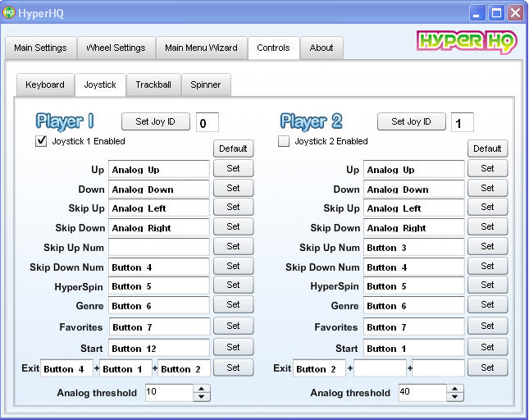The height and width of the screenshot is (420, 529).
Task: Set Player 2 Start control
Action: pos(487,347)
